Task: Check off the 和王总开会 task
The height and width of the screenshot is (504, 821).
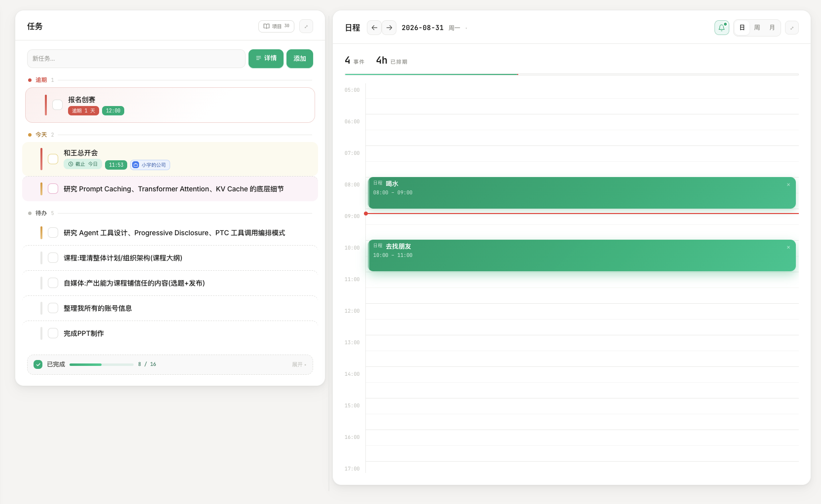Action: pos(53,159)
